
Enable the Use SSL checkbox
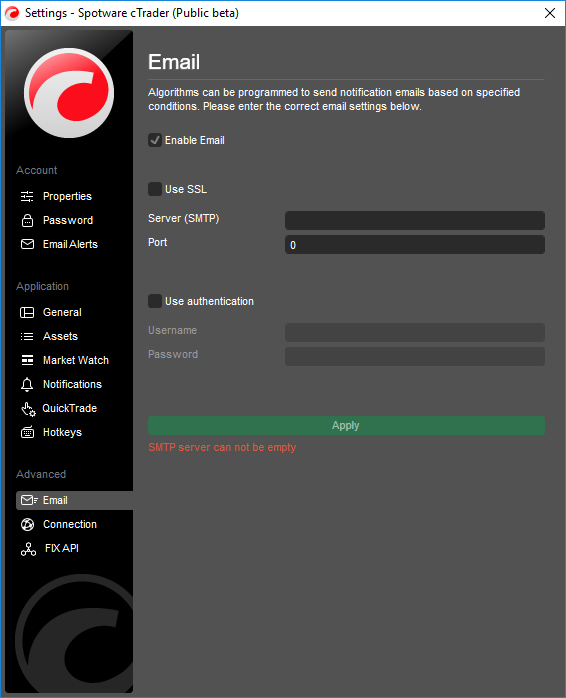(155, 189)
